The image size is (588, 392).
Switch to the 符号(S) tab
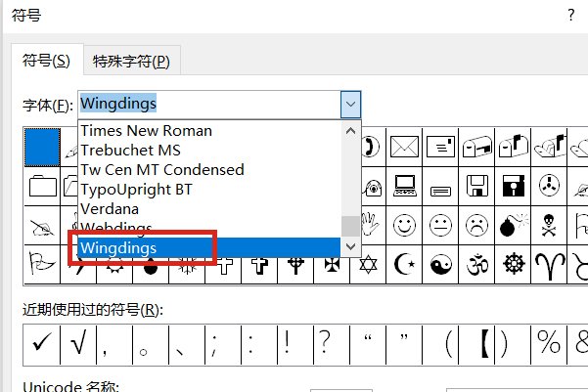point(47,61)
